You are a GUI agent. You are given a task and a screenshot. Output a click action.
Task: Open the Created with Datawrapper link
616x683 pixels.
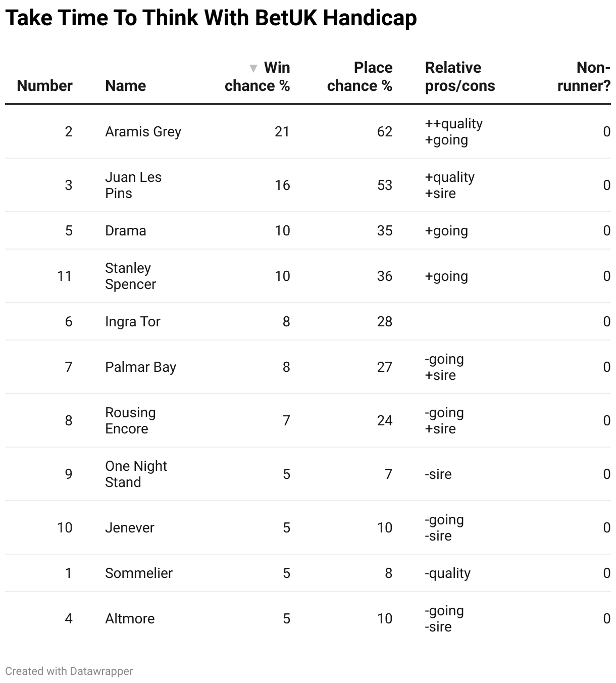click(69, 671)
